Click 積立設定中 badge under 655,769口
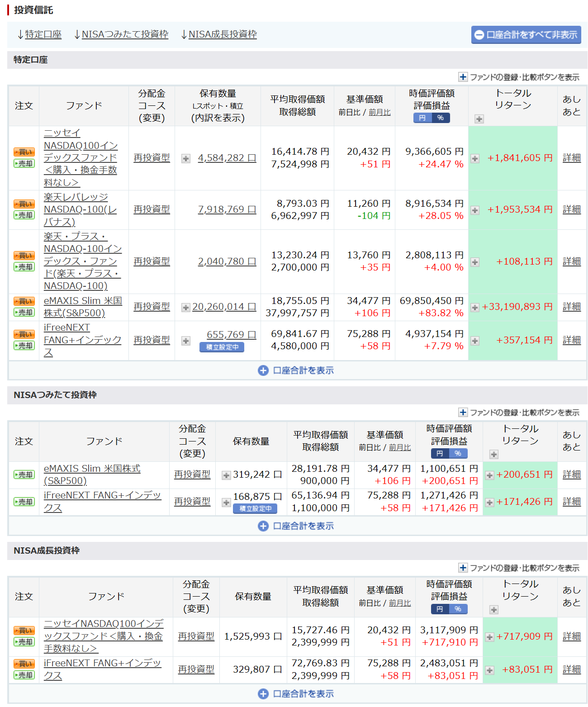The height and width of the screenshot is (707, 588). [x=222, y=347]
